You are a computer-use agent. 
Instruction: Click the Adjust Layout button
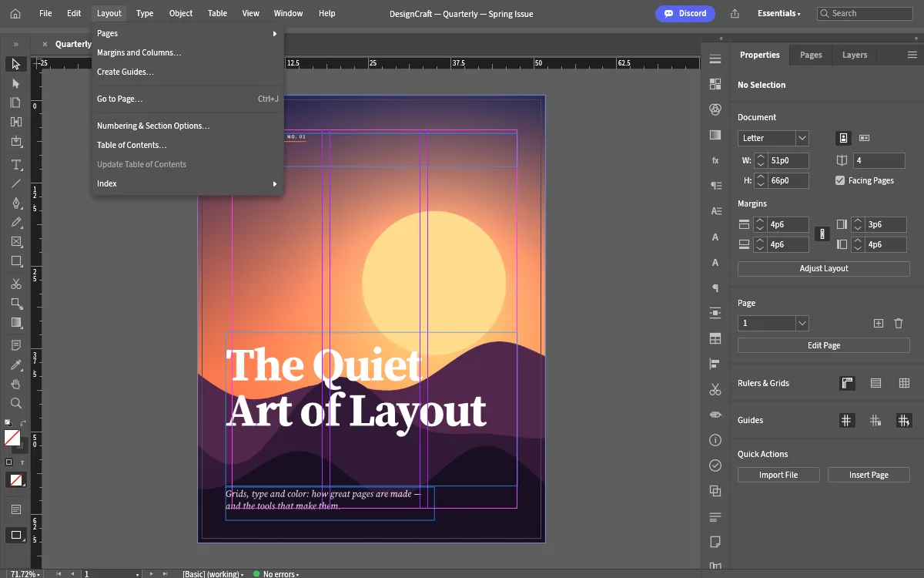(824, 268)
